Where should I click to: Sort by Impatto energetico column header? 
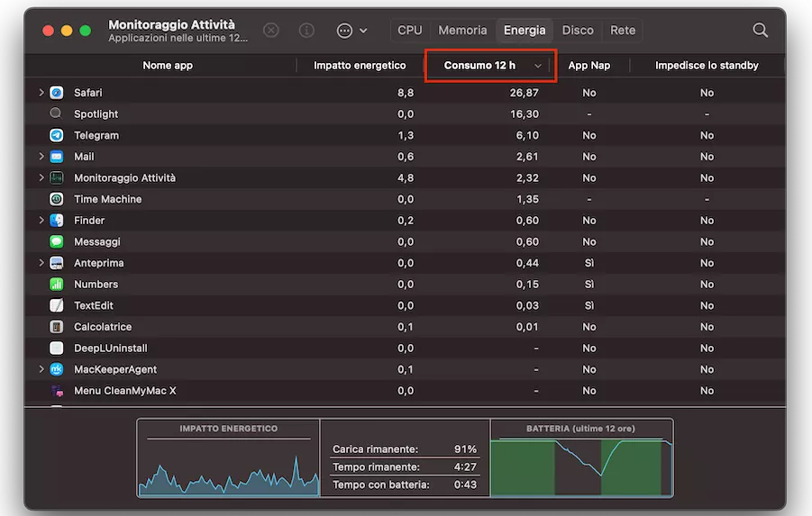(x=360, y=66)
